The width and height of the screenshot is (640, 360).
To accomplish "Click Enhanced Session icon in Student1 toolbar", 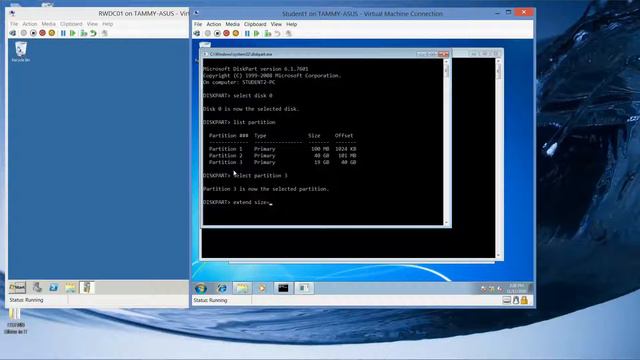I will (x=289, y=33).
